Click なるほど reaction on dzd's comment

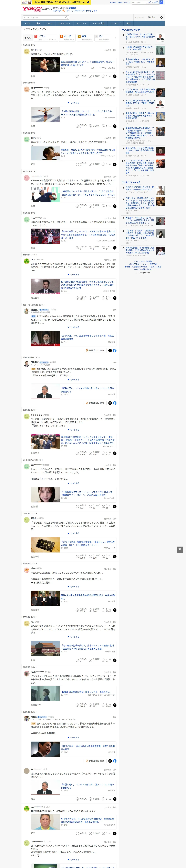(x=94, y=126)
